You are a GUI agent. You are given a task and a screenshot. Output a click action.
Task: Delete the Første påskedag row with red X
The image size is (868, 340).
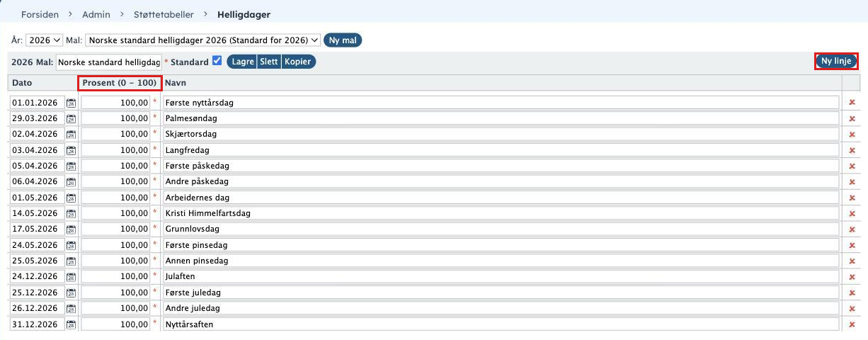[x=852, y=166]
